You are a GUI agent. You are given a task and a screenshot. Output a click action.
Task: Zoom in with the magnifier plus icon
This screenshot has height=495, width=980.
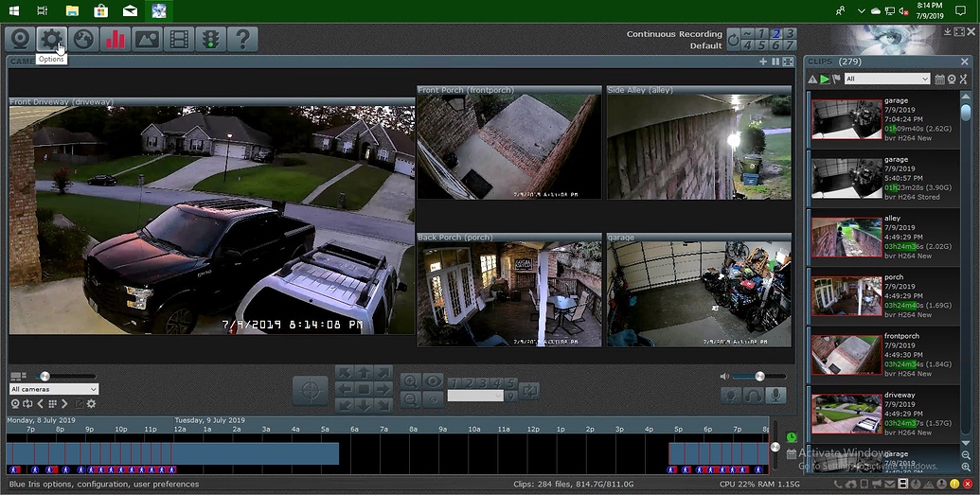click(x=410, y=380)
